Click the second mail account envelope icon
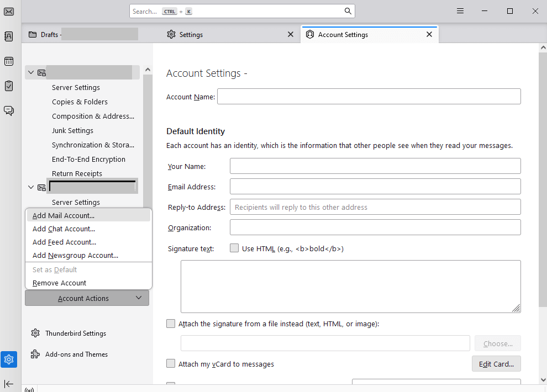Image resolution: width=547 pixels, height=392 pixels. pyautogui.click(x=41, y=188)
